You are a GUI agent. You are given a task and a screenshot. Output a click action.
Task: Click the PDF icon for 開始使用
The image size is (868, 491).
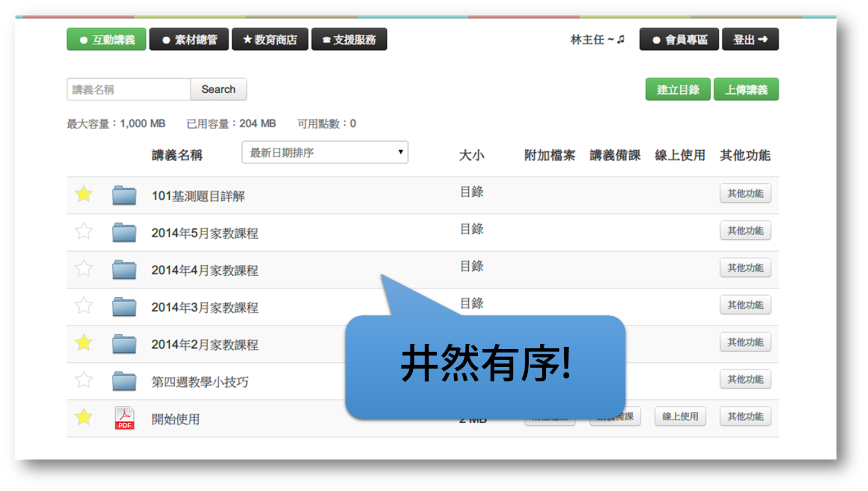[x=124, y=418]
